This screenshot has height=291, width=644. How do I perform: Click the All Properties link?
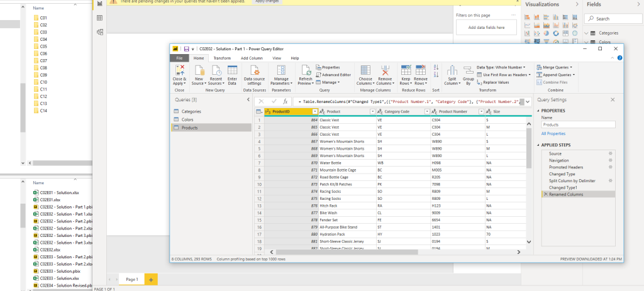click(553, 133)
